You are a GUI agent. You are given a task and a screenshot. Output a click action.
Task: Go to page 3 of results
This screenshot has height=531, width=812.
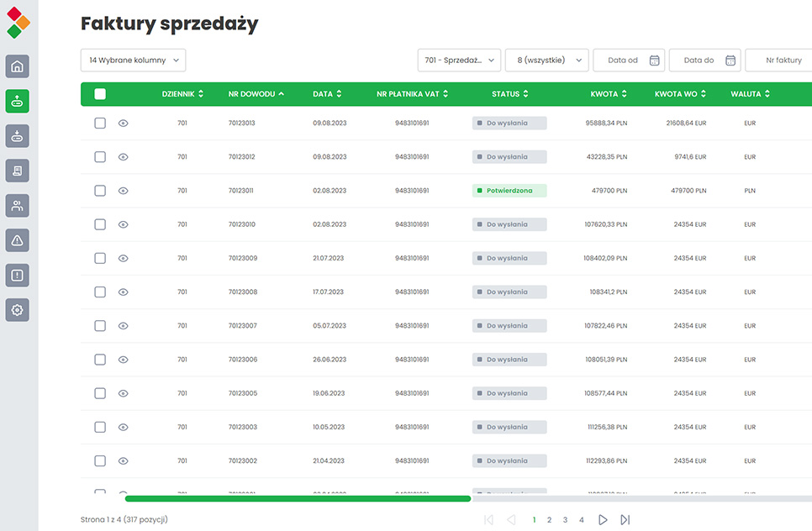pos(565,520)
